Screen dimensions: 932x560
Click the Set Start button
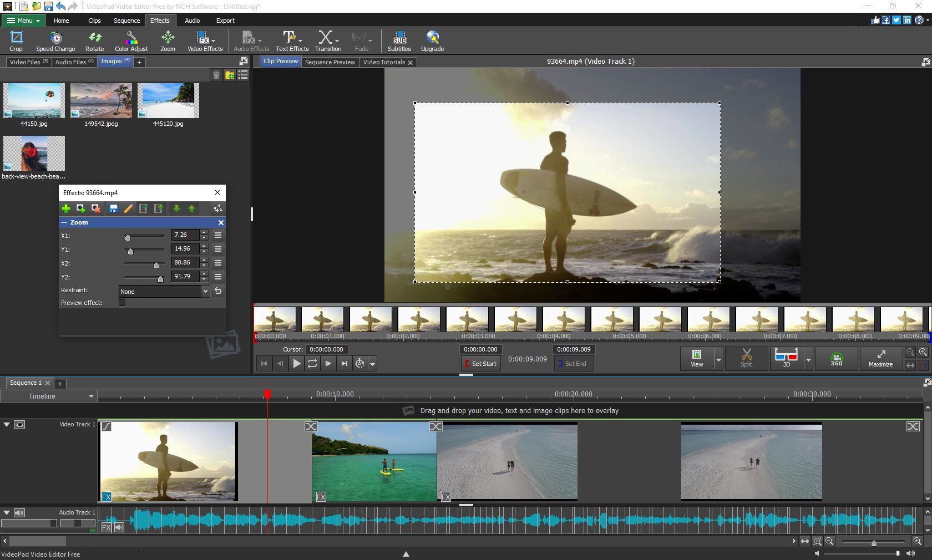(480, 364)
